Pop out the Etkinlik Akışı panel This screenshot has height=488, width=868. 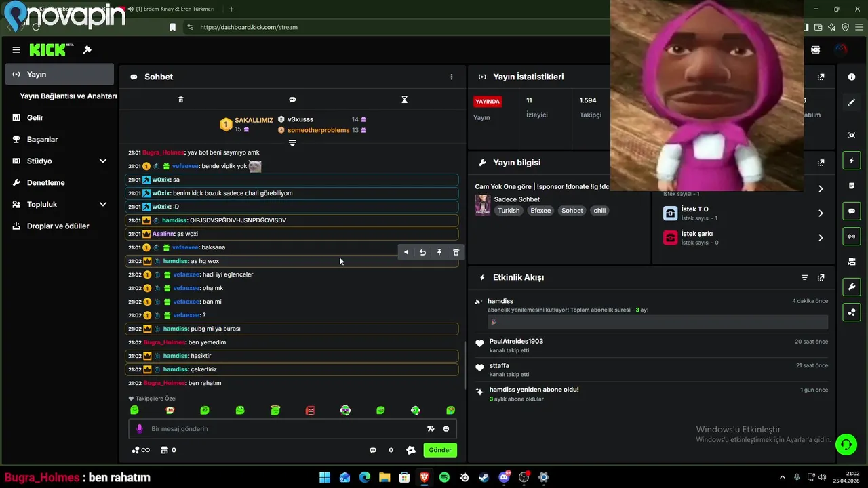pyautogui.click(x=821, y=277)
